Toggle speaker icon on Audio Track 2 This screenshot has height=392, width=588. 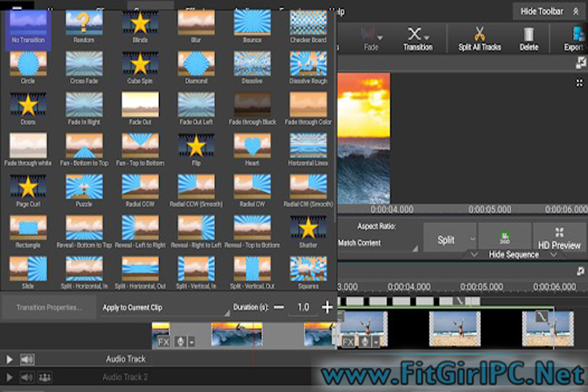click(28, 377)
